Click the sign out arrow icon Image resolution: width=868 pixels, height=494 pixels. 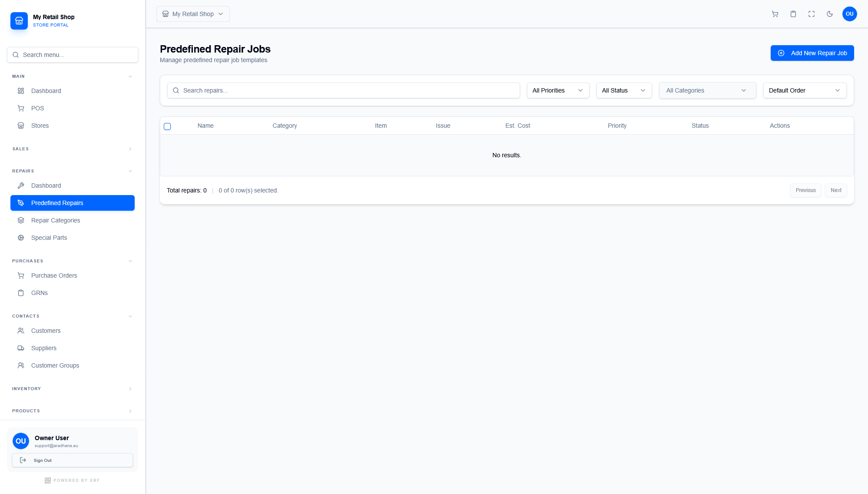tap(23, 460)
